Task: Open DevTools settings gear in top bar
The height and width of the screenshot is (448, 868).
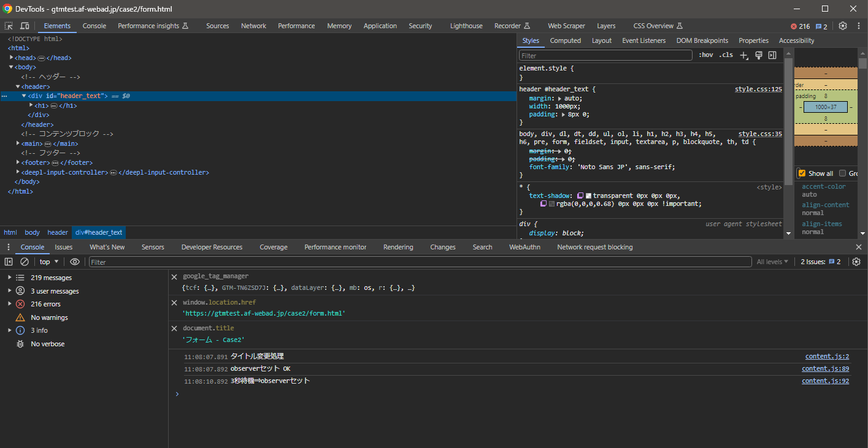Action: [x=842, y=26]
